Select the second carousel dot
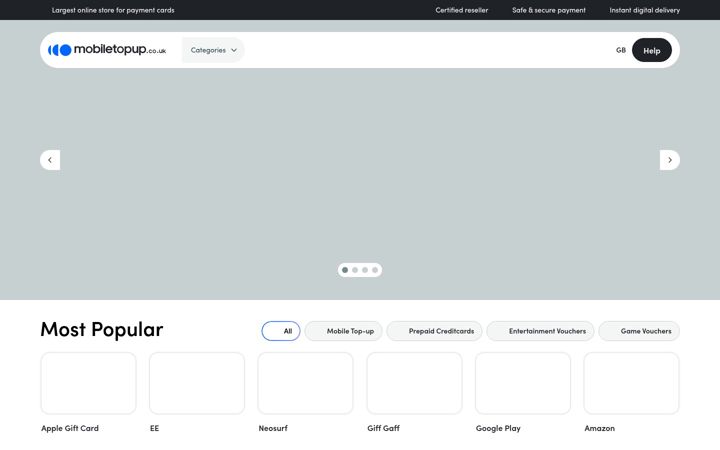This screenshot has width=720, height=450. click(355, 270)
